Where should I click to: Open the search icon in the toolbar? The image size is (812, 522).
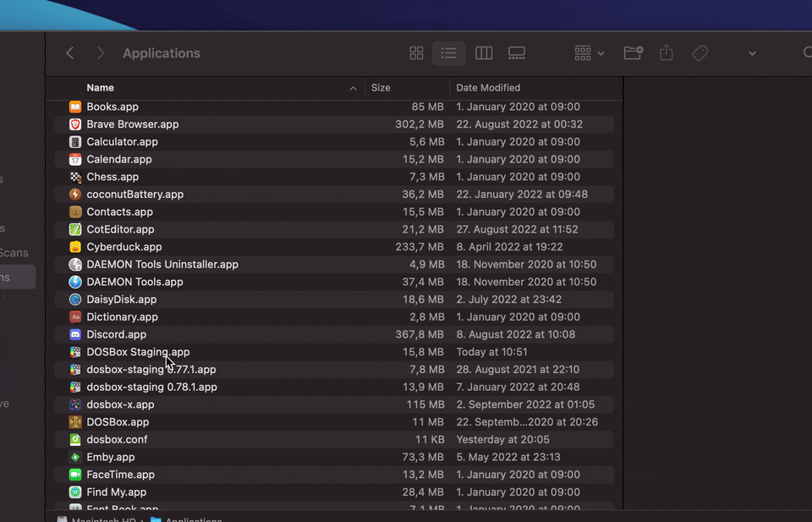pyautogui.click(x=808, y=52)
